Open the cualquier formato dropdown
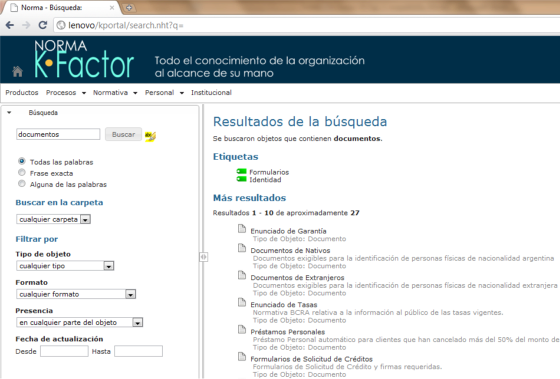The width and height of the screenshot is (560, 379). (x=76, y=294)
